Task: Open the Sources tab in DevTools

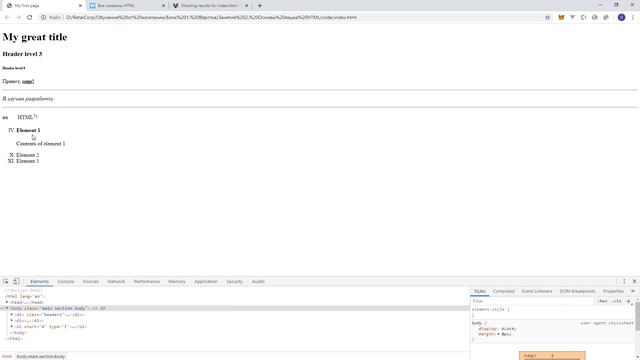Action: tap(91, 282)
